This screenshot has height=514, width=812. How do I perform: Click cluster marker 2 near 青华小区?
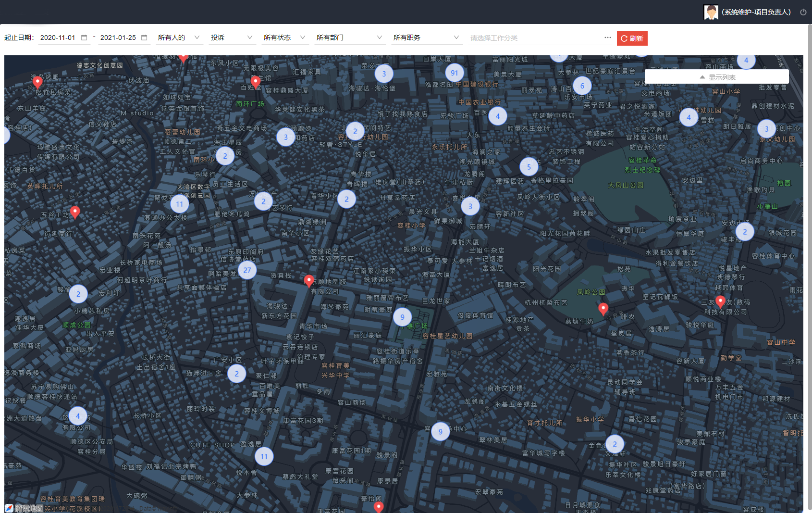click(346, 199)
